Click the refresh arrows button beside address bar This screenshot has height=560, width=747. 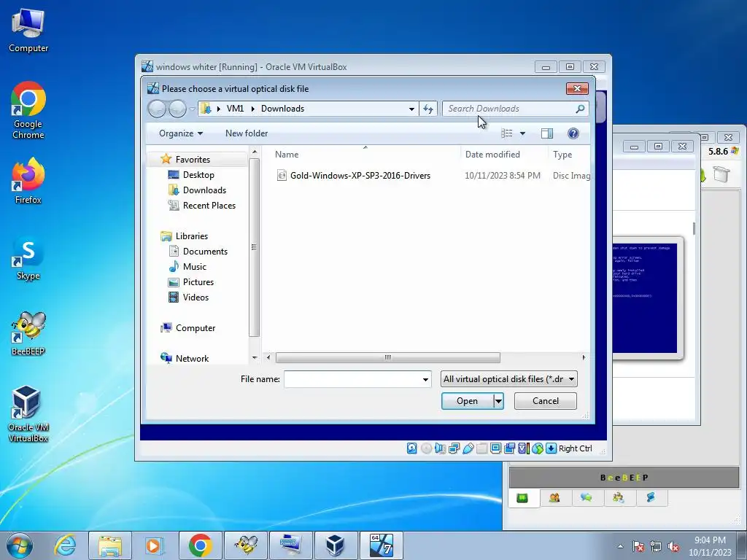click(427, 109)
